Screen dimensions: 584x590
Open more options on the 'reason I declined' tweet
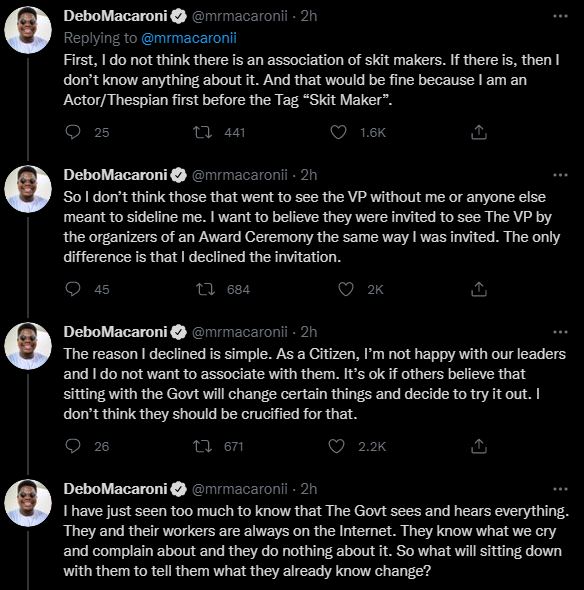[x=560, y=332]
